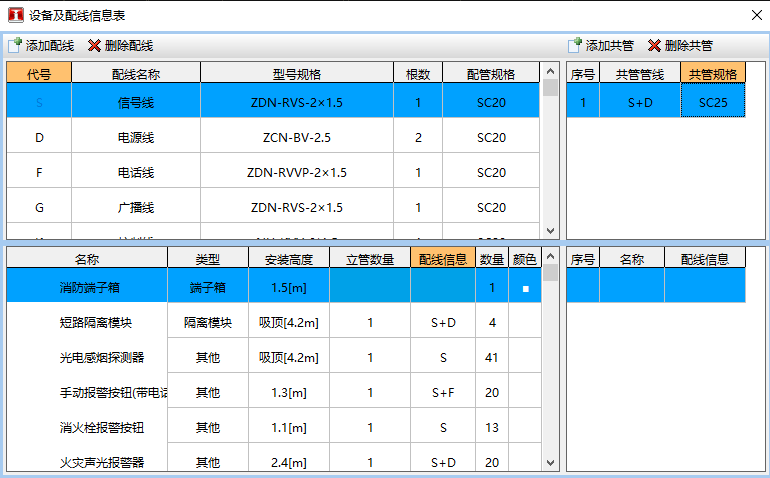770x478 pixels.
Task: Click the 配线信息 column header in equipment table
Action: pos(443,259)
